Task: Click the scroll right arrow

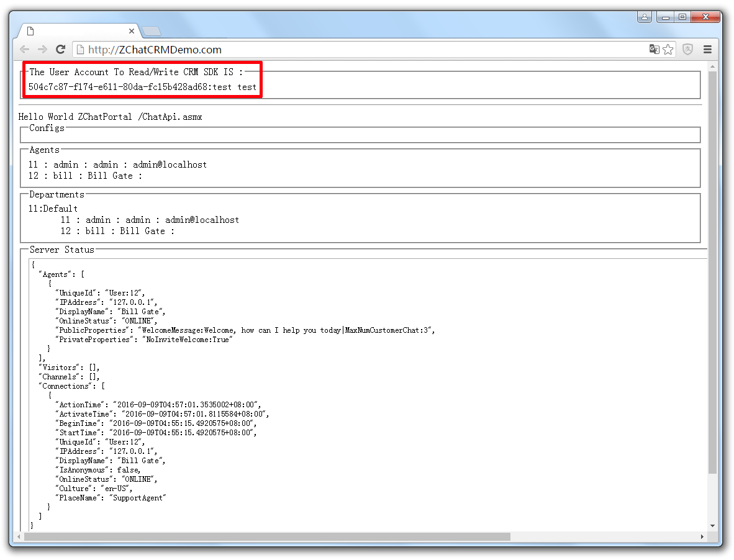Action: [x=702, y=536]
